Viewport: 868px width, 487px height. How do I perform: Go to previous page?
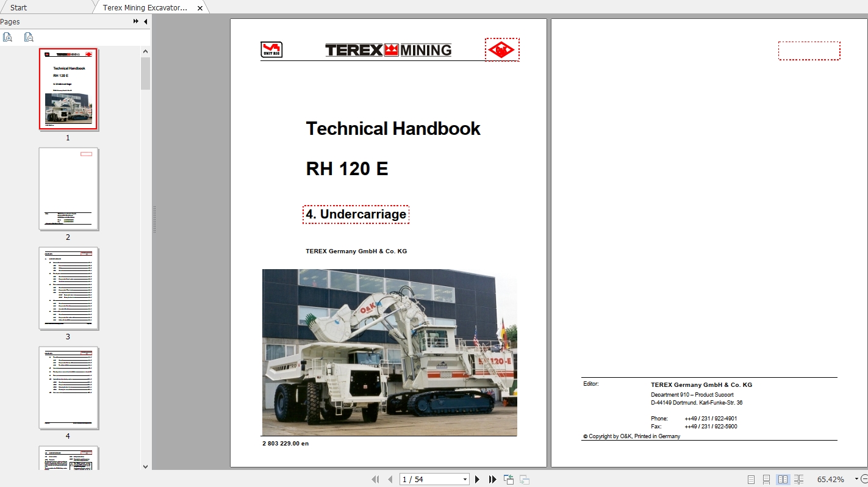[x=390, y=480]
